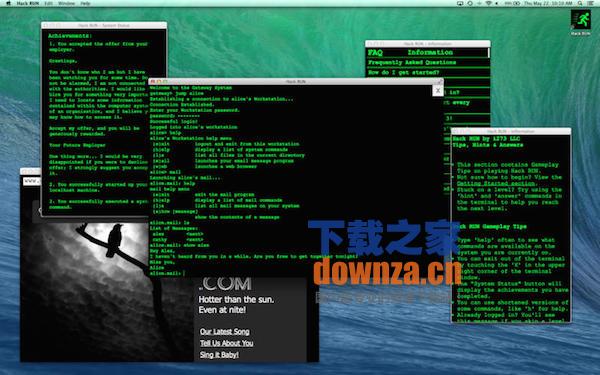Click the 'Hotter than the sun.' tagline on the web page
This screenshot has width=600, height=375.
(x=236, y=300)
